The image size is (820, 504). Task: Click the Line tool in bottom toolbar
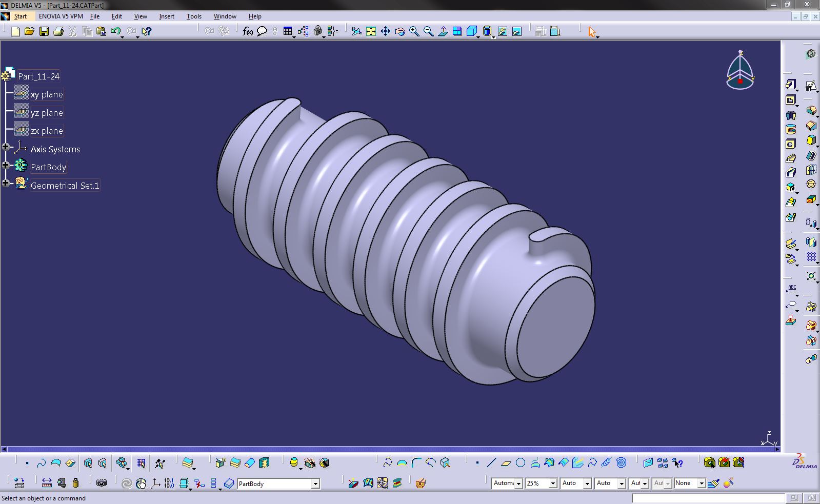click(x=491, y=463)
